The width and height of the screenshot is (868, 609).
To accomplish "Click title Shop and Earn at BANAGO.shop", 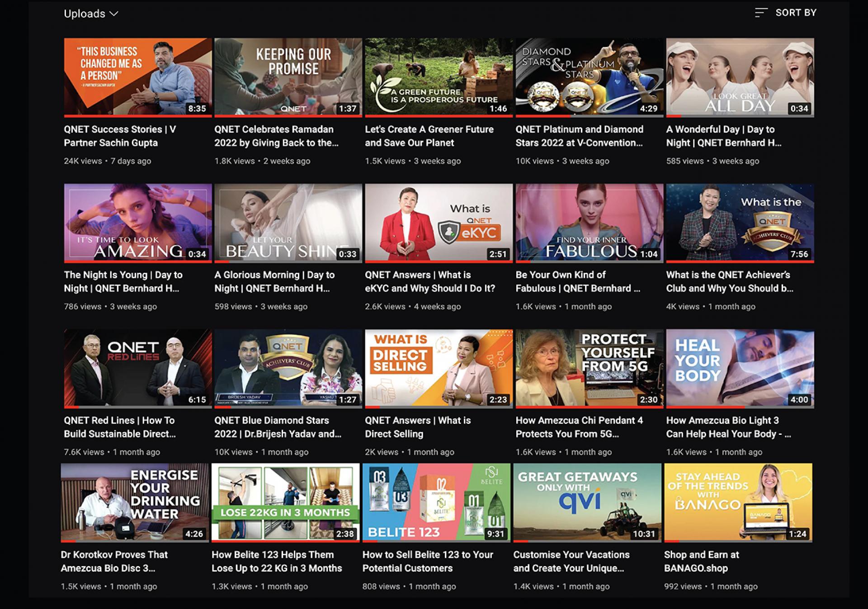I will click(702, 561).
